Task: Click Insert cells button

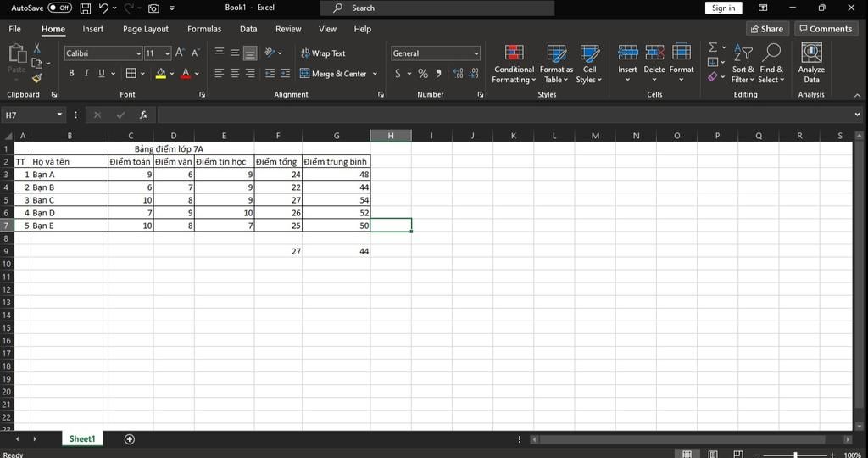Action: click(x=628, y=64)
